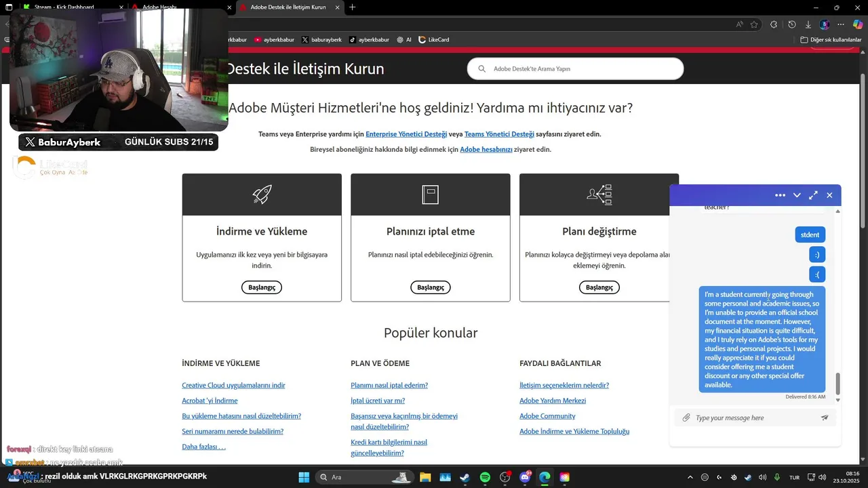The width and height of the screenshot is (868, 488).
Task: Open the browser history icon
Action: pyautogui.click(x=791, y=24)
